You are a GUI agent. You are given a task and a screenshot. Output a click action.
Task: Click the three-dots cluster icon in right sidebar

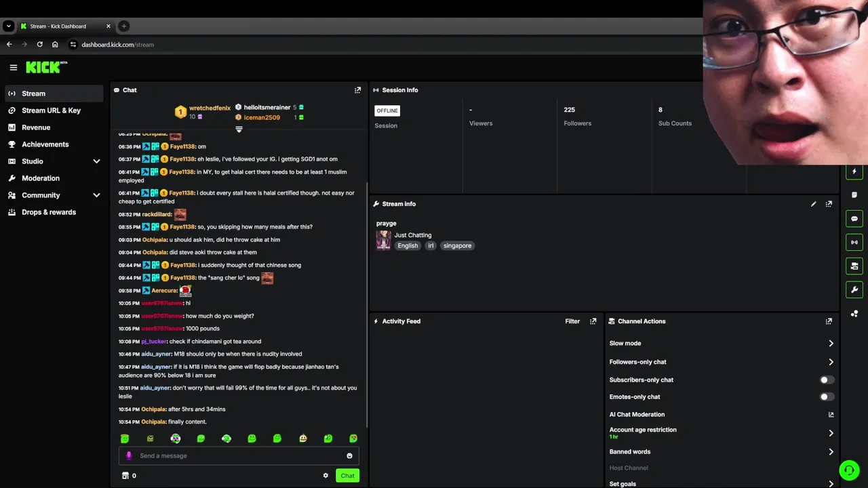click(854, 313)
